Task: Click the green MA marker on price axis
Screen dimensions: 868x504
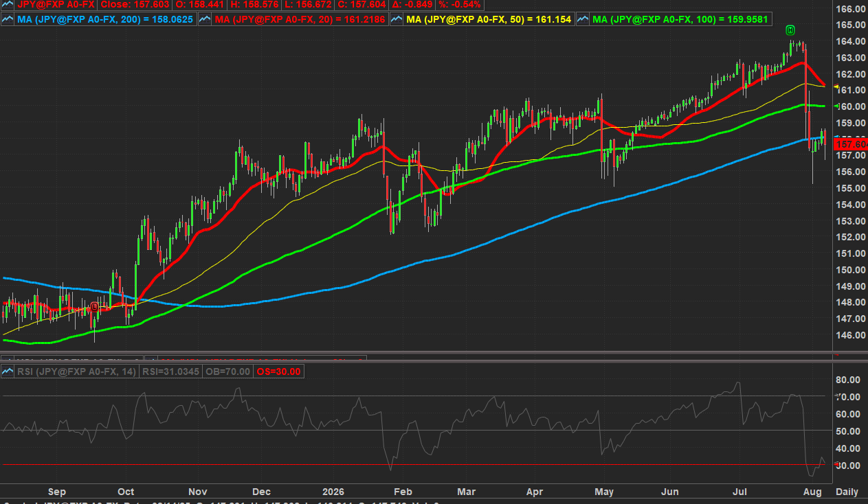Action: (836, 106)
